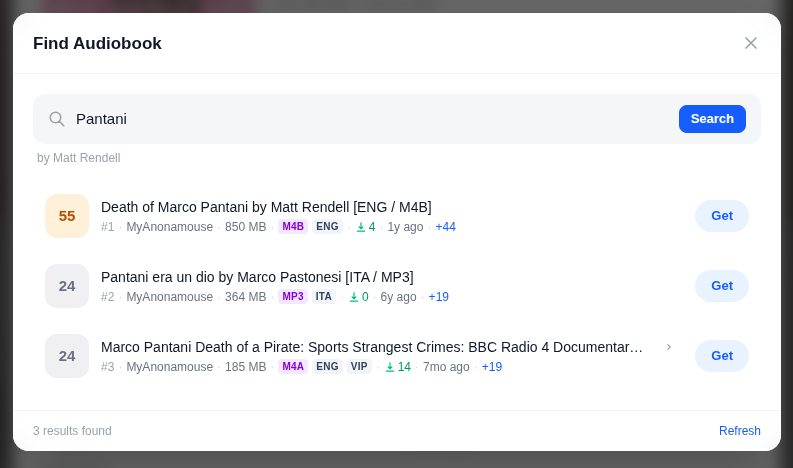Click the Refresh link
Viewport: 793px width, 468px height.
pyautogui.click(x=739, y=431)
